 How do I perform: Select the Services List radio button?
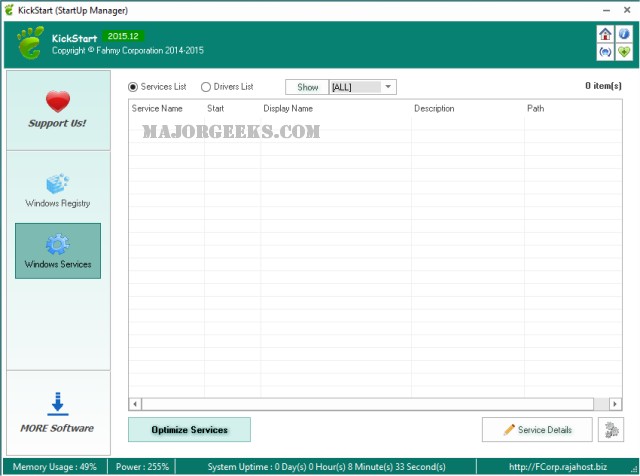click(133, 87)
